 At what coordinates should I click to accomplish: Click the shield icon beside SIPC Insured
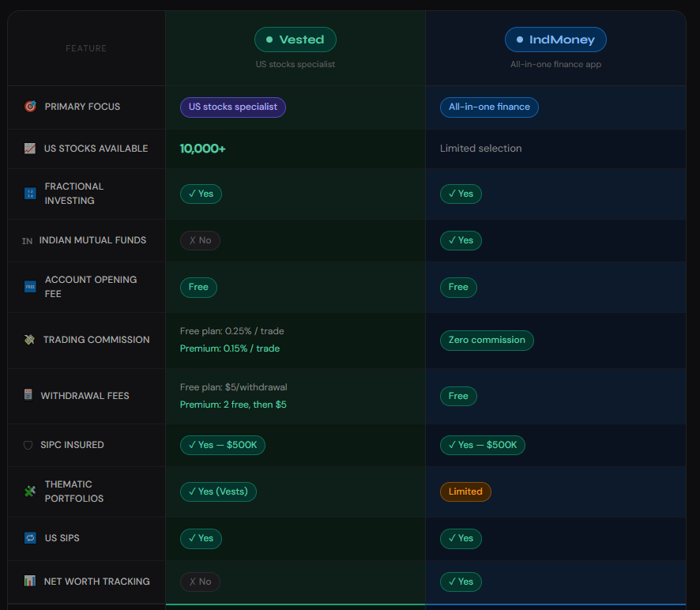[x=28, y=445]
